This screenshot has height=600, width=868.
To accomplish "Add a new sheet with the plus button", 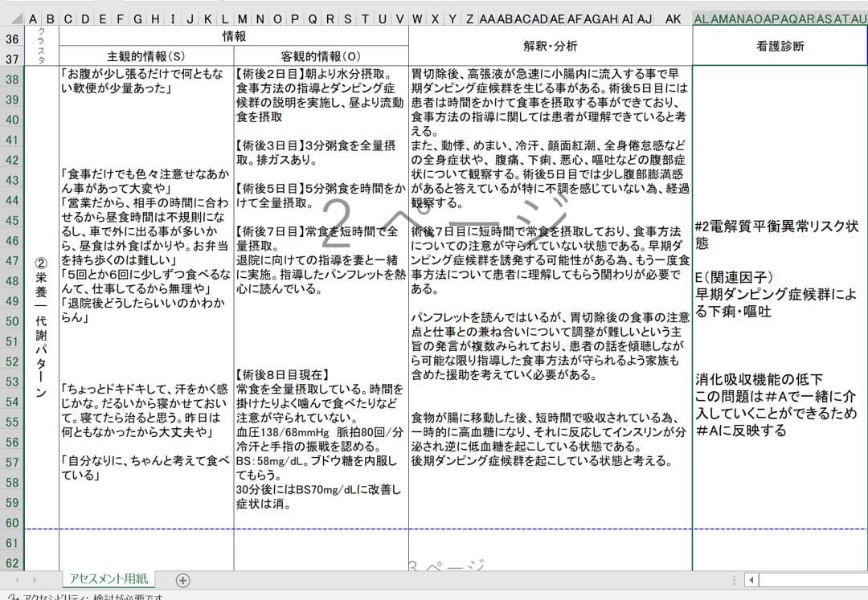I will (x=182, y=580).
